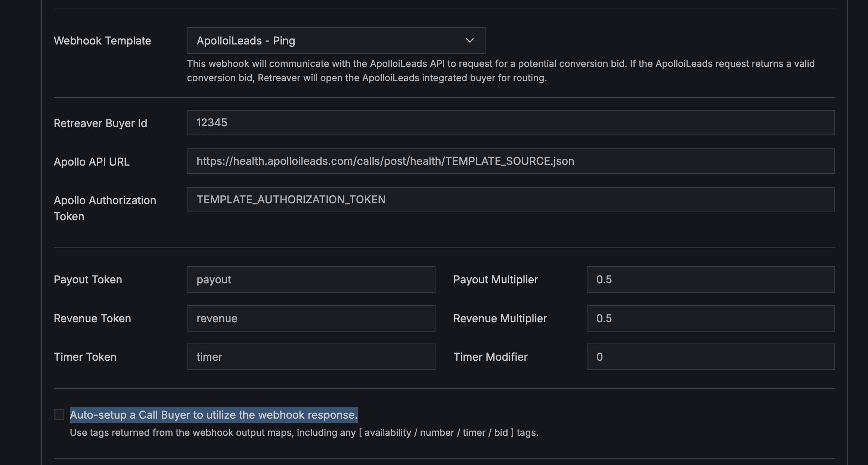Click the Payout Token input
Viewport: 868px width, 465px height.
pyautogui.click(x=311, y=279)
